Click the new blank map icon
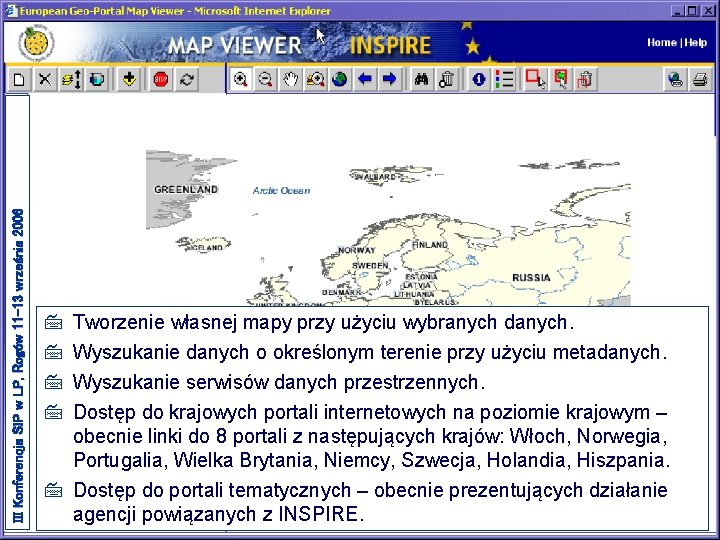Viewport: 720px width, 540px height. (19, 80)
